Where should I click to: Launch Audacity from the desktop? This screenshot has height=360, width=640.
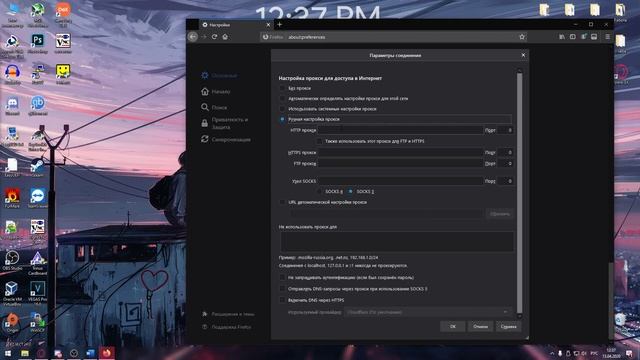click(x=12, y=72)
